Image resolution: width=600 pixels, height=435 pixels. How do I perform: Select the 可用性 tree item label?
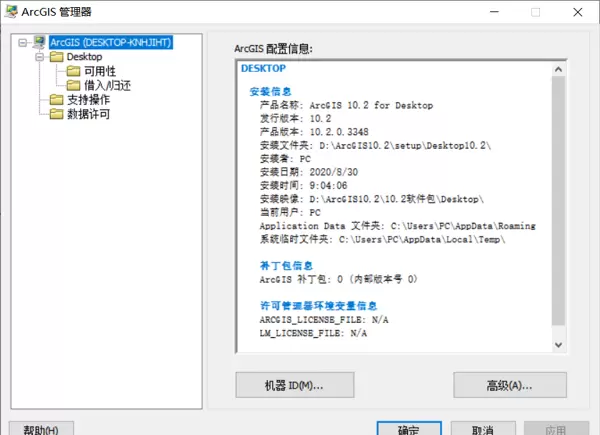click(99, 71)
